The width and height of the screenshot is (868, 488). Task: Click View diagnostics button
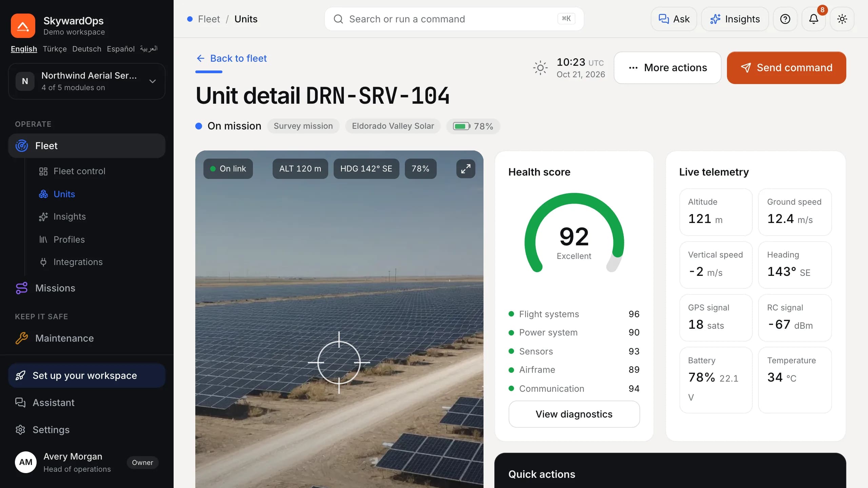coord(574,414)
